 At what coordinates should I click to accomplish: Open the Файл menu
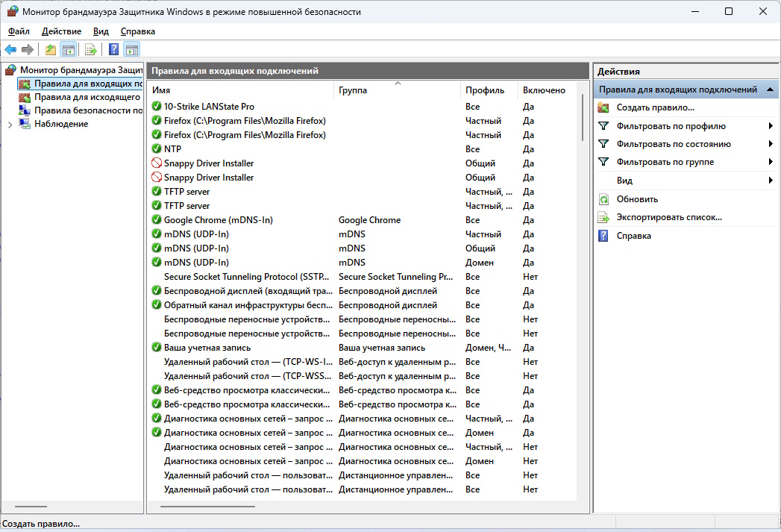coord(19,31)
